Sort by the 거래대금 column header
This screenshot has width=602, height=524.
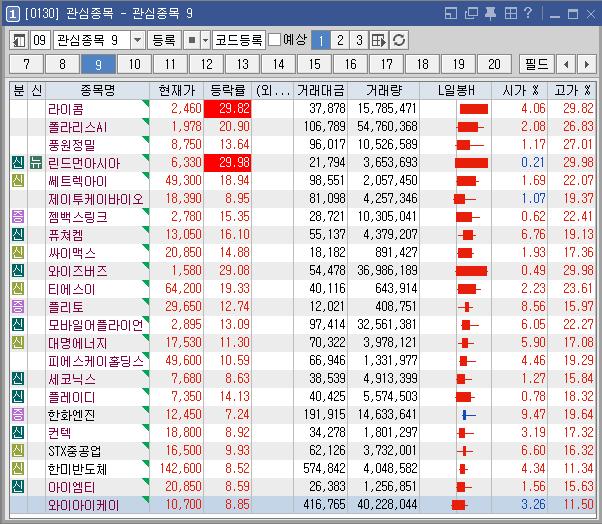320,91
